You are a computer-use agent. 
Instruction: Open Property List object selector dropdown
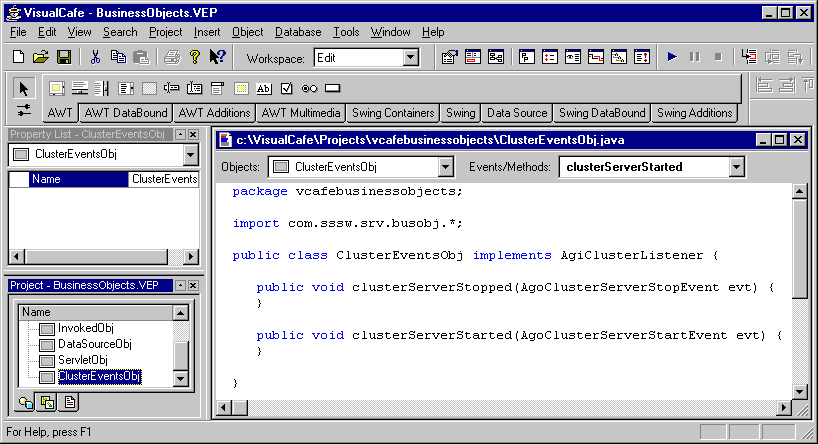pos(190,154)
